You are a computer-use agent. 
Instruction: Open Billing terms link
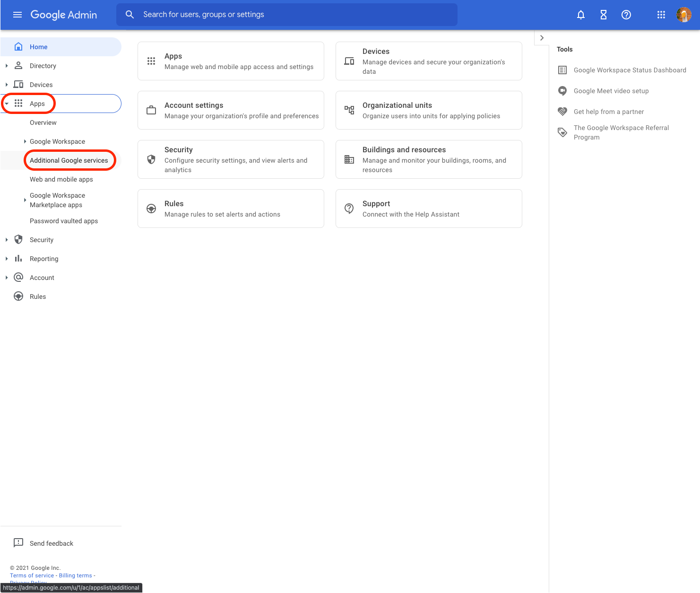(76, 576)
